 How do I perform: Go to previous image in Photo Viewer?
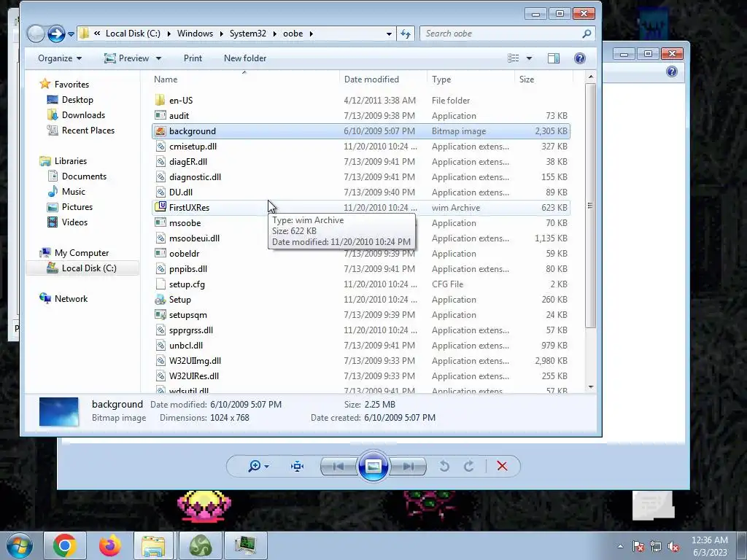(x=338, y=466)
